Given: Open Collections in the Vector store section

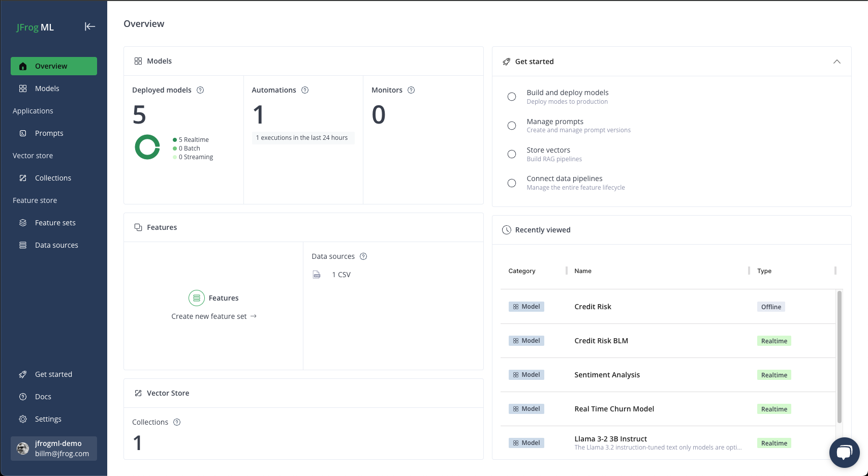Looking at the screenshot, I should pyautogui.click(x=53, y=177).
